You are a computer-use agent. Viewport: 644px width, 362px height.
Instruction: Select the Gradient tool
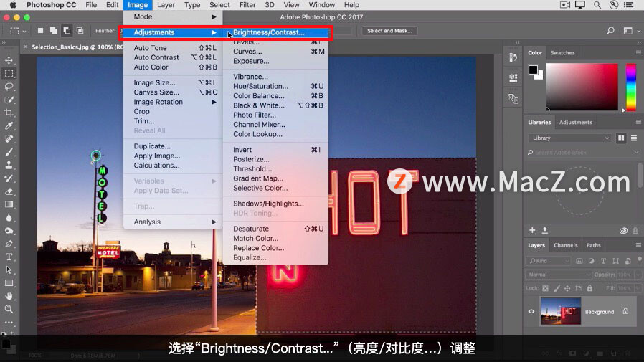9,204
